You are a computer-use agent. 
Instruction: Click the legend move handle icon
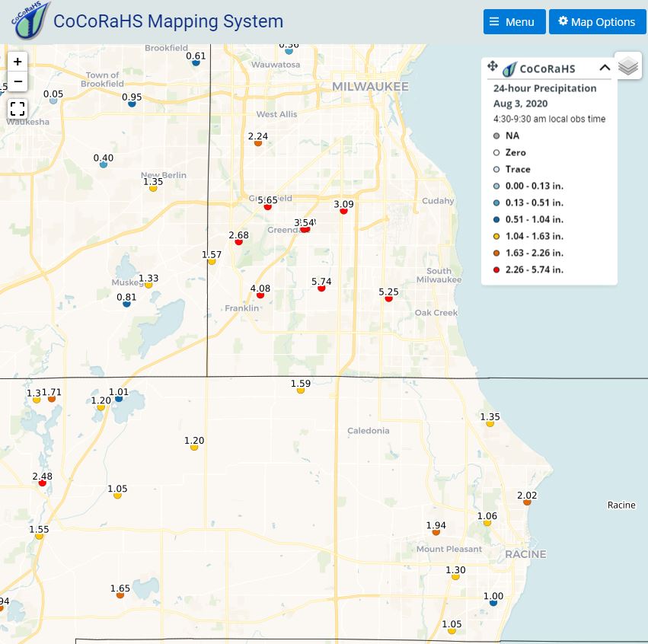492,66
